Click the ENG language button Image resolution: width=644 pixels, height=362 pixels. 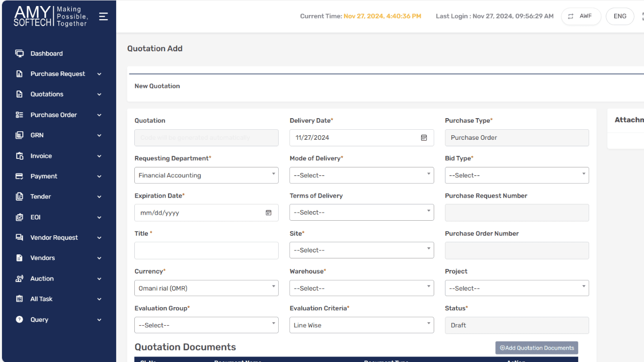(x=620, y=16)
